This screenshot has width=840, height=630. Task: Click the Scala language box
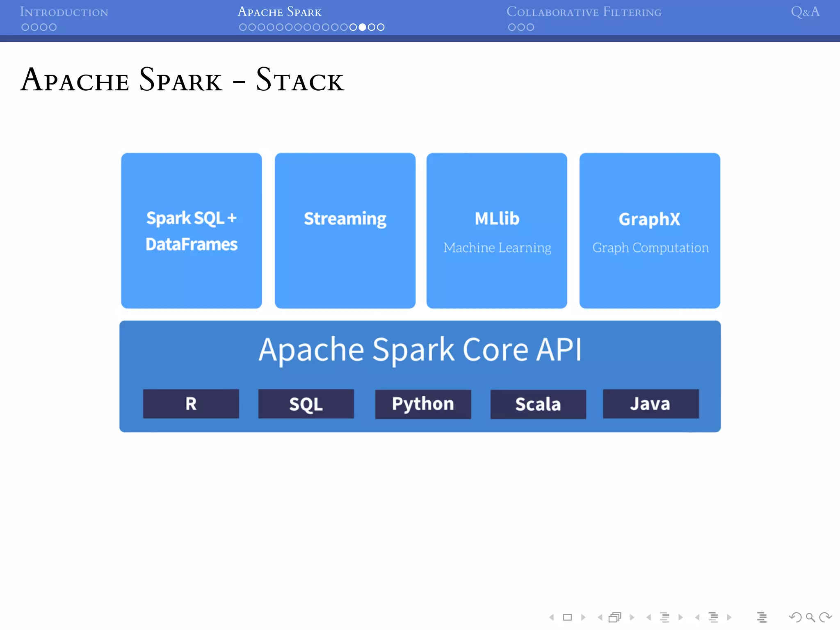538,404
